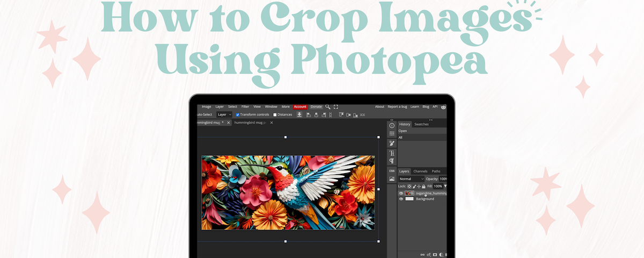Open the Properties sliders panel icon

click(x=392, y=133)
